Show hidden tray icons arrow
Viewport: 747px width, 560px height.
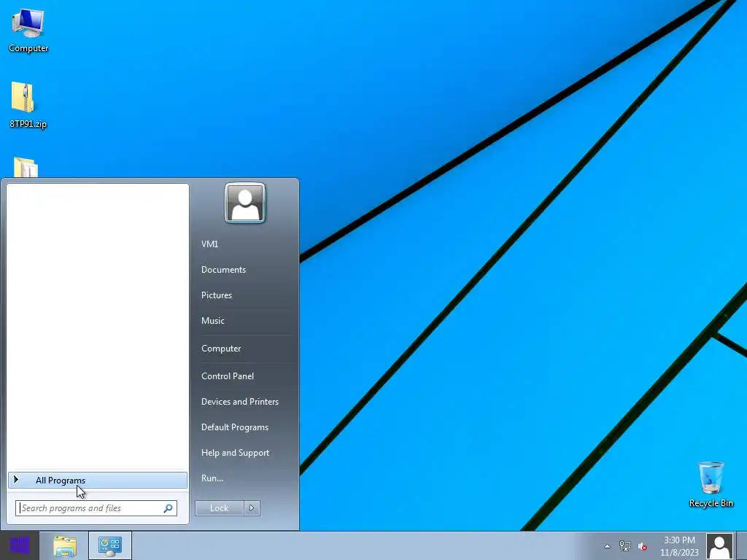[607, 546]
